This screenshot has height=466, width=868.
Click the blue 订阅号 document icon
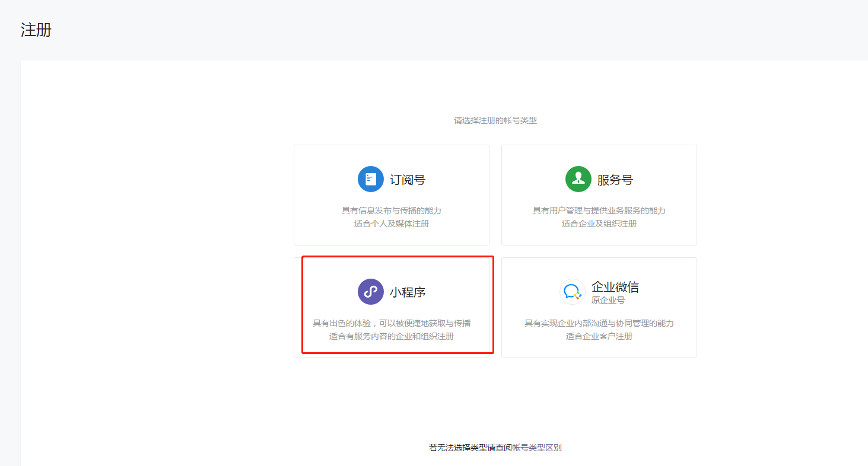[371, 179]
